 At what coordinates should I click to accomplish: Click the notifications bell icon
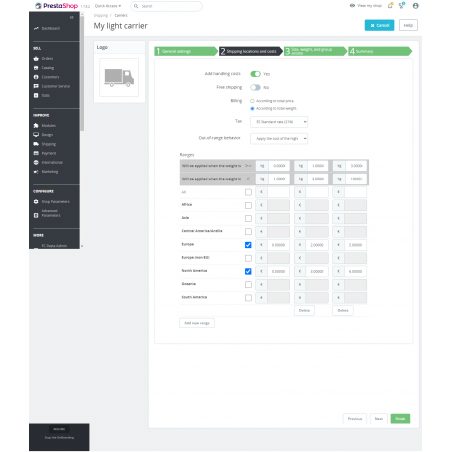click(390, 6)
